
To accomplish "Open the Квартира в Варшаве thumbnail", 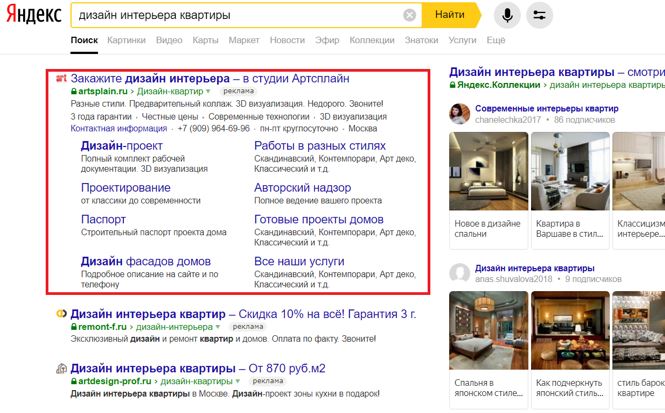I will pyautogui.click(x=570, y=171).
